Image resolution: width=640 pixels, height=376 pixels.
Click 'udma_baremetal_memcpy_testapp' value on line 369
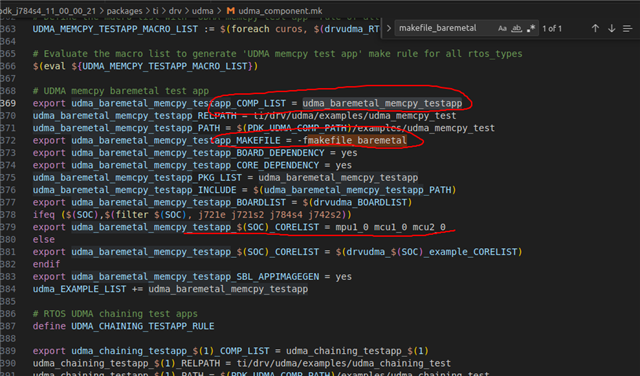(x=382, y=103)
